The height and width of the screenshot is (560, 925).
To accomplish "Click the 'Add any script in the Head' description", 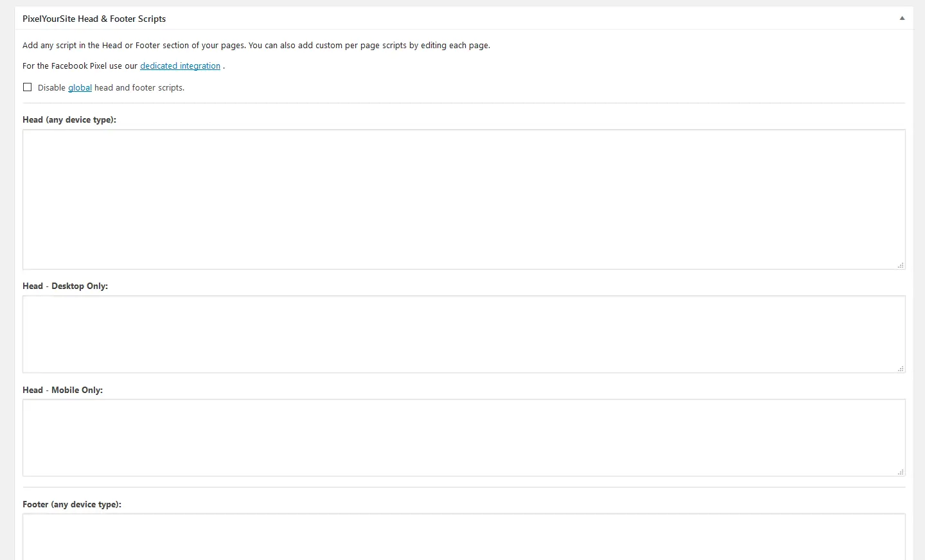I will coord(256,45).
